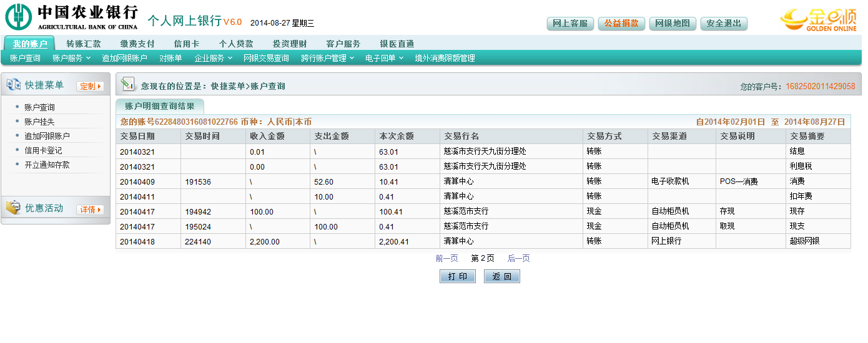The height and width of the screenshot is (343, 868).
Task: Click the 定制 customize button in quick menu
Action: (90, 86)
